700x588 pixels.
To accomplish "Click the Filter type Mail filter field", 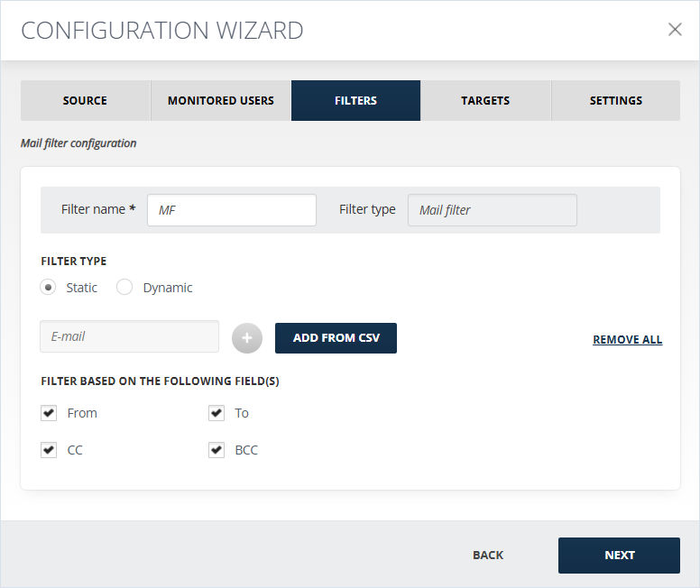I will pyautogui.click(x=493, y=210).
